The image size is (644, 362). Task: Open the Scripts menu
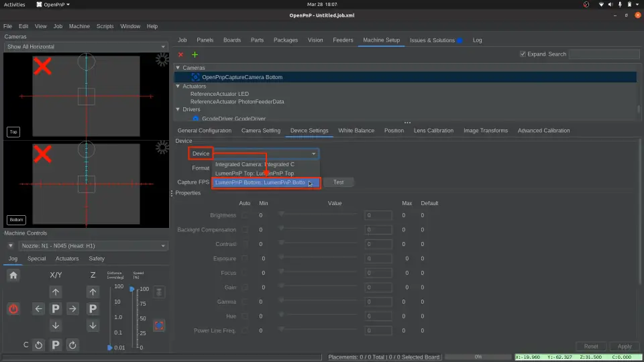click(x=105, y=26)
